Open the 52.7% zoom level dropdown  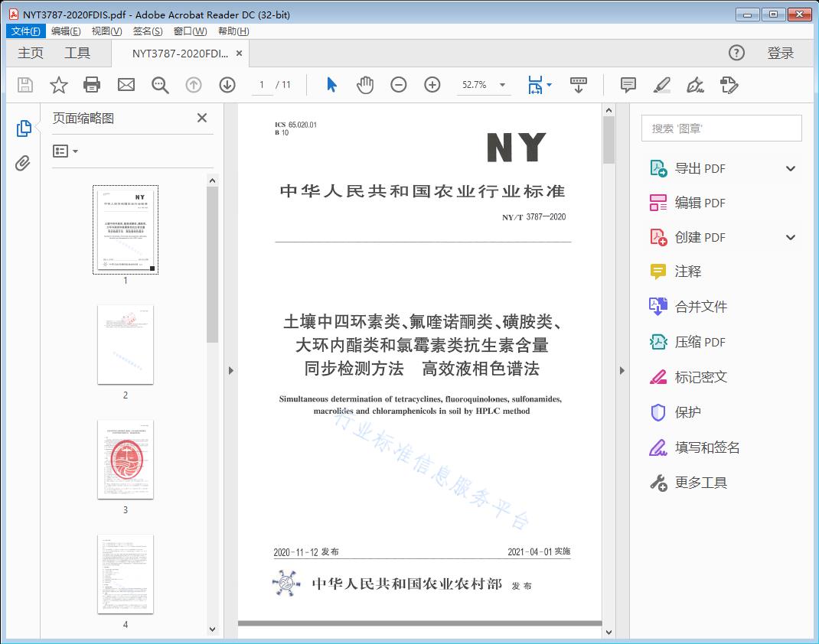[x=503, y=85]
